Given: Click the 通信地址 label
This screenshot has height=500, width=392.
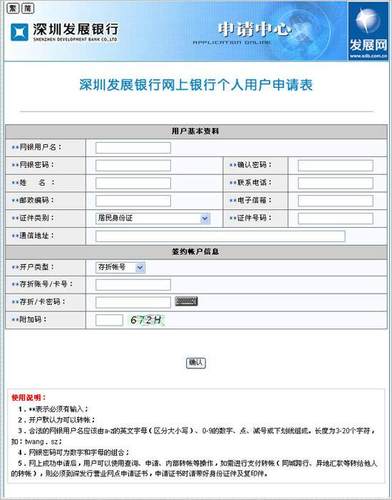Looking at the screenshot, I should click(x=33, y=236).
